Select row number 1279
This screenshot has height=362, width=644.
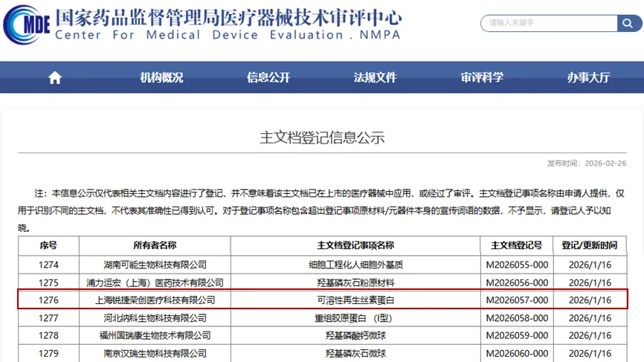tap(48, 353)
